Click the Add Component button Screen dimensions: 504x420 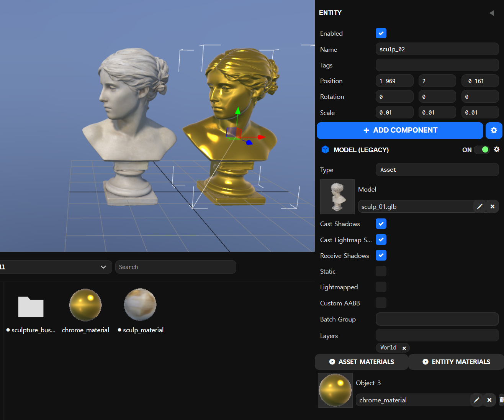coord(400,131)
